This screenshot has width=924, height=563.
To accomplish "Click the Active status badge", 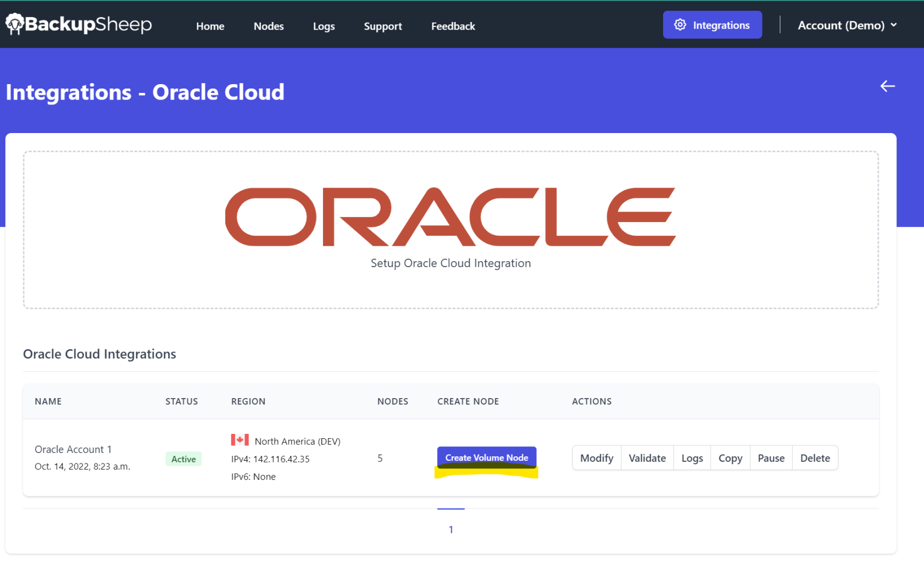I will click(x=183, y=459).
